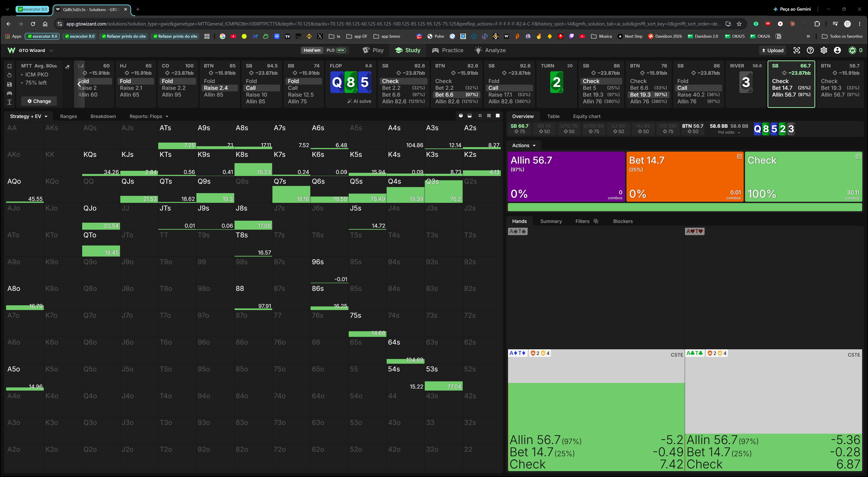The height and width of the screenshot is (477, 868).
Task: Open the settings gear icon in the header
Action: [824, 50]
